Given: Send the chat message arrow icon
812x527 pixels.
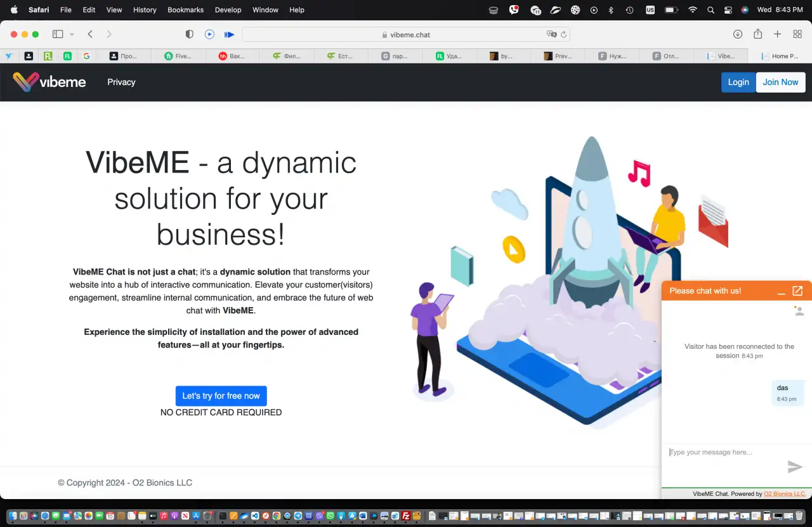Looking at the screenshot, I should [795, 467].
